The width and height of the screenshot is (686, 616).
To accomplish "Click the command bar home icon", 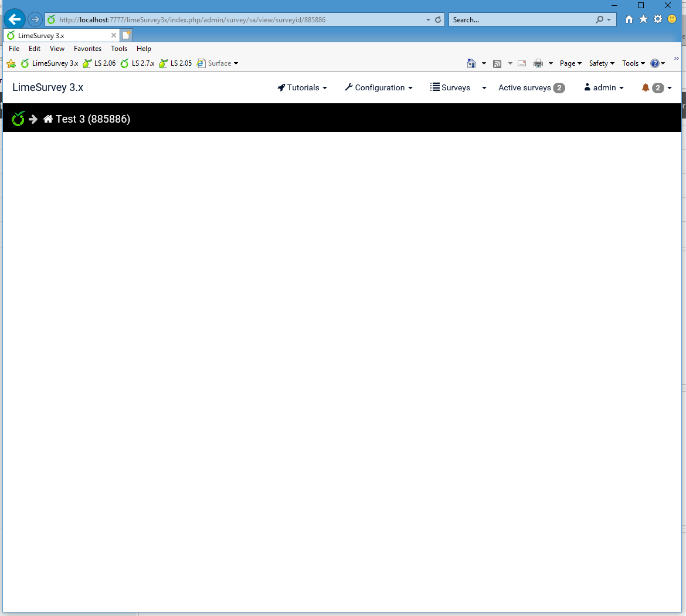I will click(x=471, y=63).
